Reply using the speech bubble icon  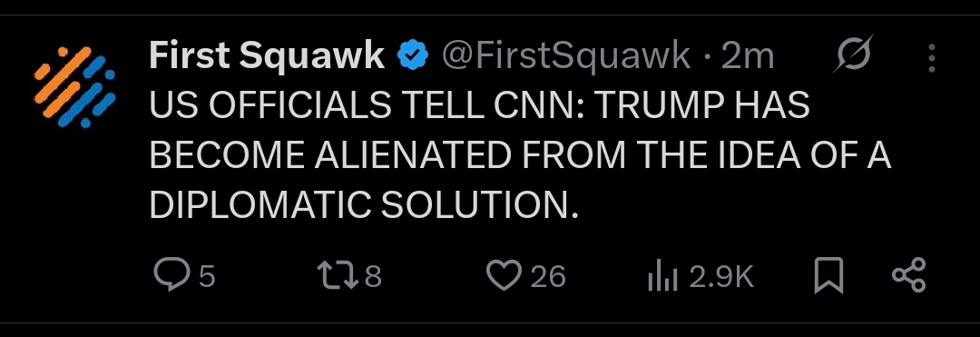tap(171, 275)
